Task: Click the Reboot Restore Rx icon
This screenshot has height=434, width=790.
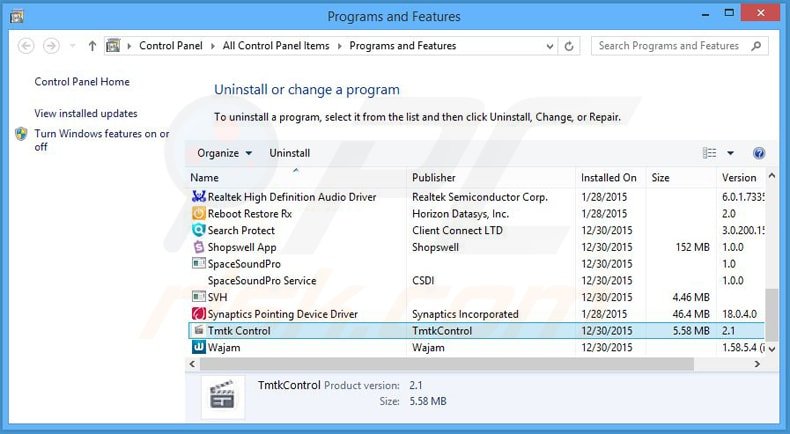Action: point(199,213)
